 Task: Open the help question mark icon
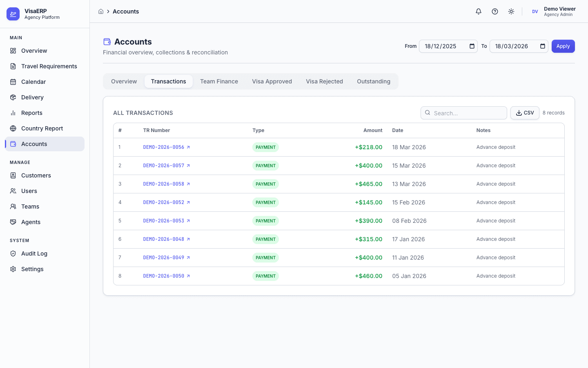(x=495, y=11)
